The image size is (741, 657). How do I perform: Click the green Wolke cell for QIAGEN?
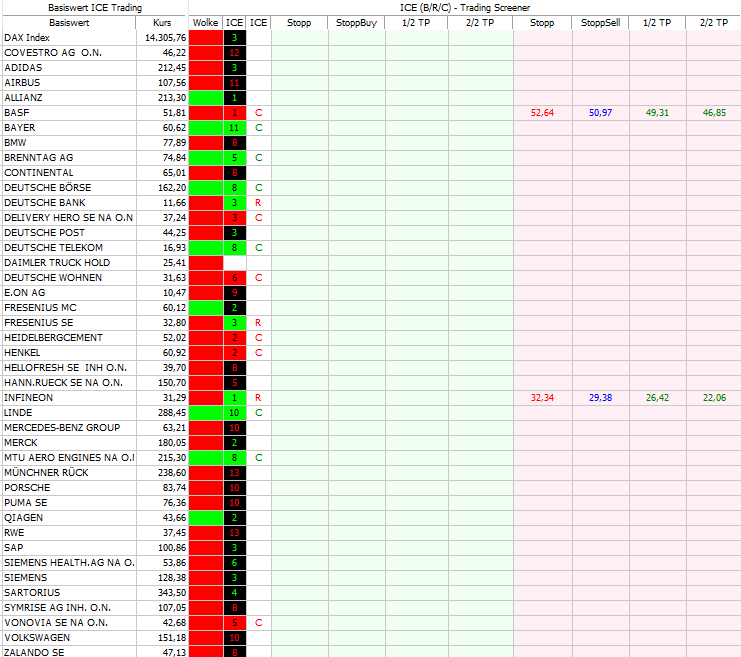tap(206, 518)
